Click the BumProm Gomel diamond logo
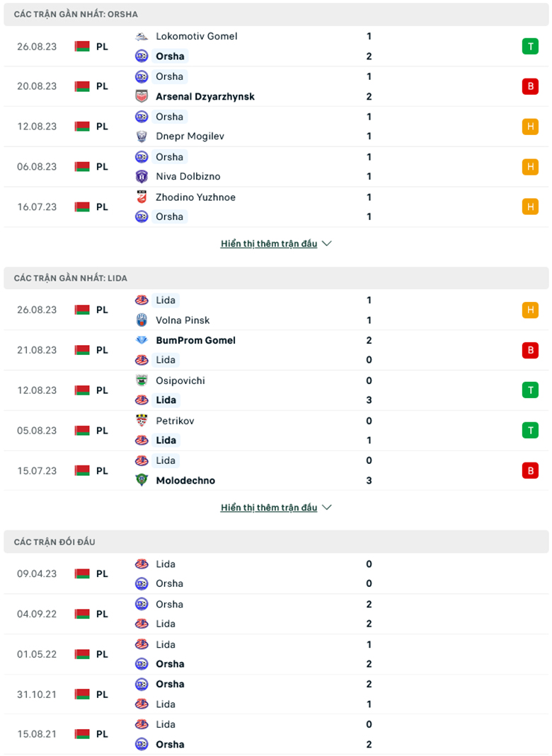552x756 pixels. tap(142, 340)
